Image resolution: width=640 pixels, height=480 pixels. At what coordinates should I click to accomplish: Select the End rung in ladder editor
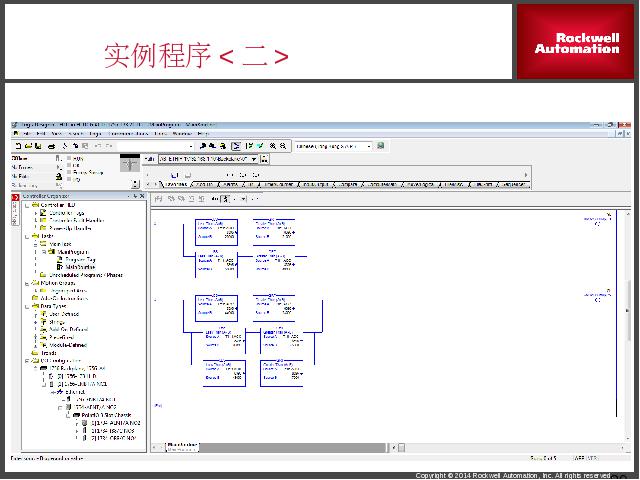(158, 406)
